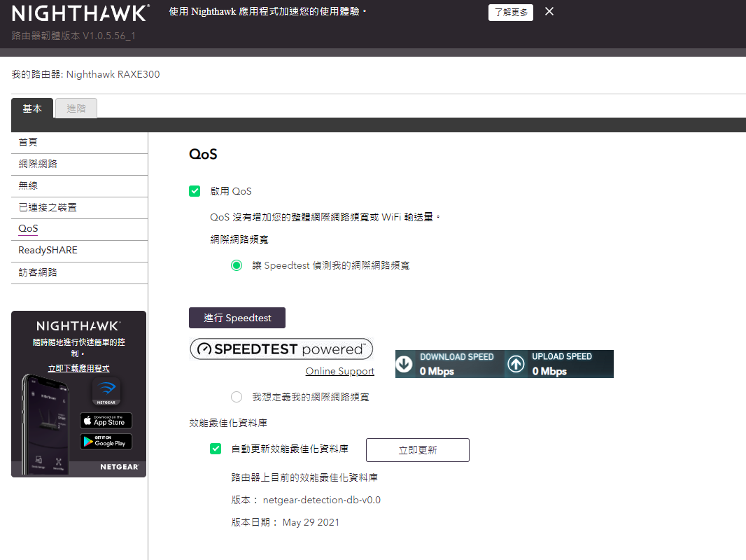The width and height of the screenshot is (746, 560).
Task: Click the NIGHTHAWK logo in the ad
Action: coord(78,326)
